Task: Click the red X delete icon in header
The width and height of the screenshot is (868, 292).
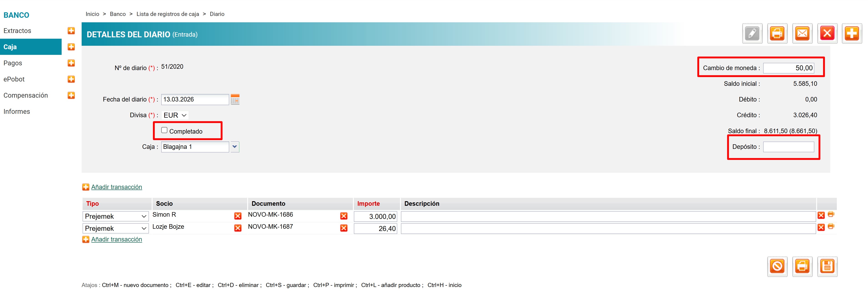Action: 827,34
